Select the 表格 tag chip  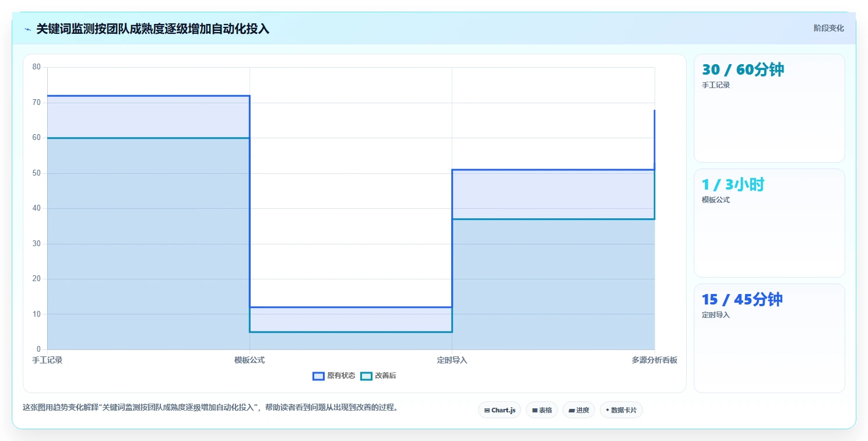click(542, 410)
